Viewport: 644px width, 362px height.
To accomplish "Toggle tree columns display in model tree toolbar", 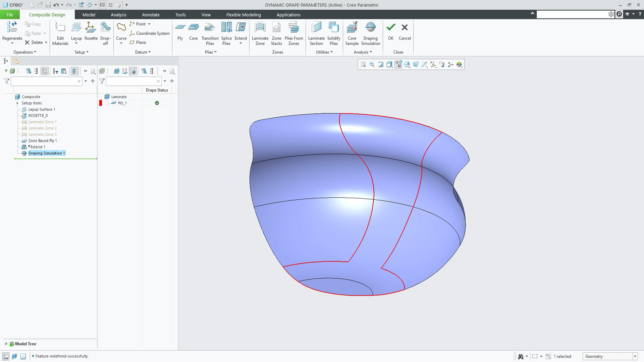I will 44,71.
